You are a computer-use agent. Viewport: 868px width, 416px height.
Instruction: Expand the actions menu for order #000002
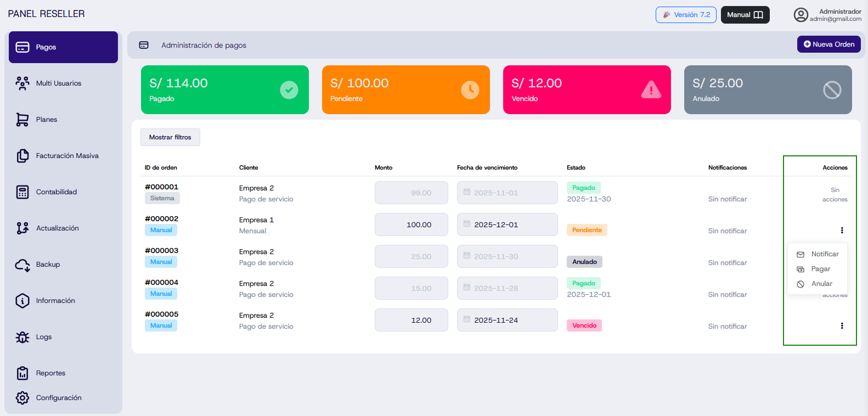coord(842,231)
